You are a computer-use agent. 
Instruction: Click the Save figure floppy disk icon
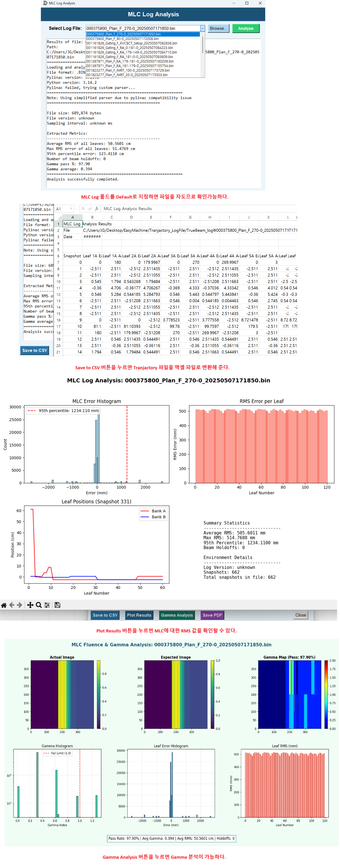click(57, 605)
